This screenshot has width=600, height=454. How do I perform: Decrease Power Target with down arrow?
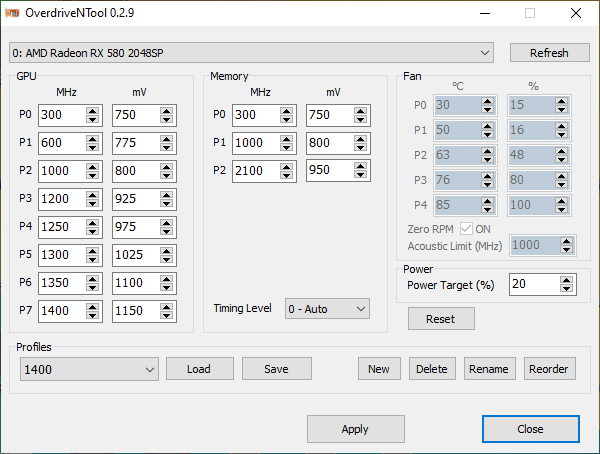[x=566, y=289]
